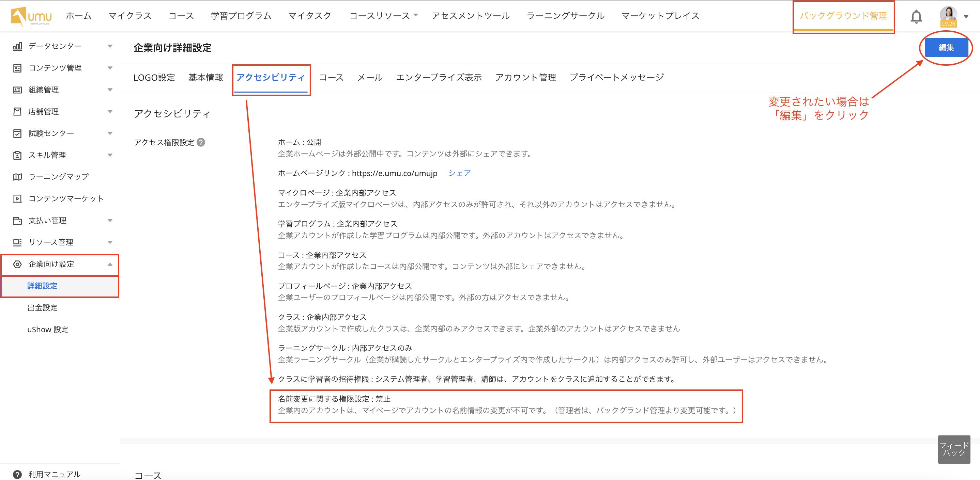Collapse the 企業向け設定 sidebar section
Viewport: 980px width, 480px height.
pyautogui.click(x=110, y=264)
